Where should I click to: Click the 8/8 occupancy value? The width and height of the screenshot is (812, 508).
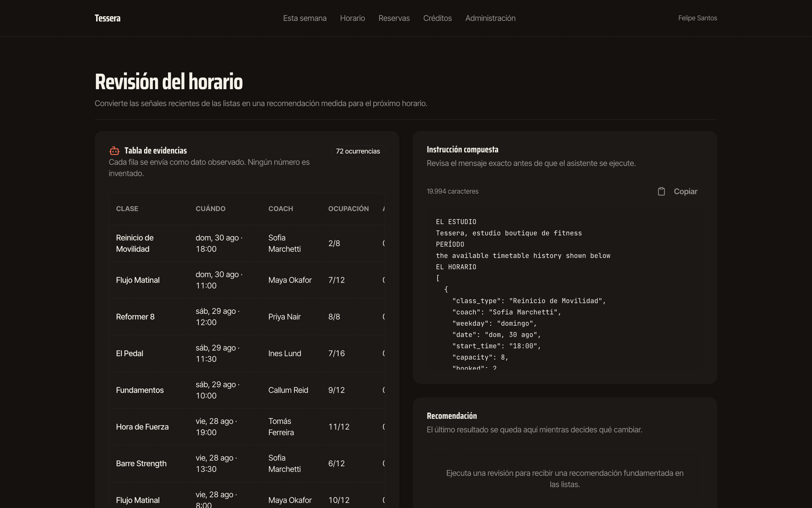coord(334,317)
